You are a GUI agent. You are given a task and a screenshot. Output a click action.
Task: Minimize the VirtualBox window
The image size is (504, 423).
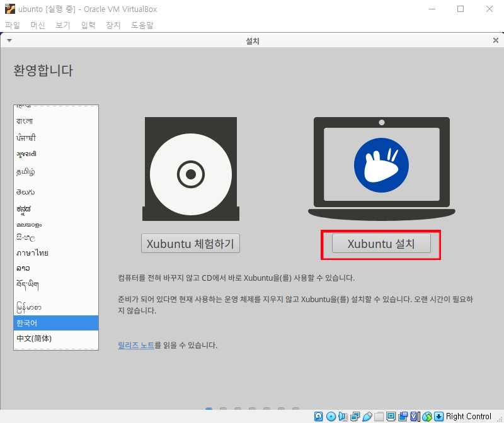[432, 9]
